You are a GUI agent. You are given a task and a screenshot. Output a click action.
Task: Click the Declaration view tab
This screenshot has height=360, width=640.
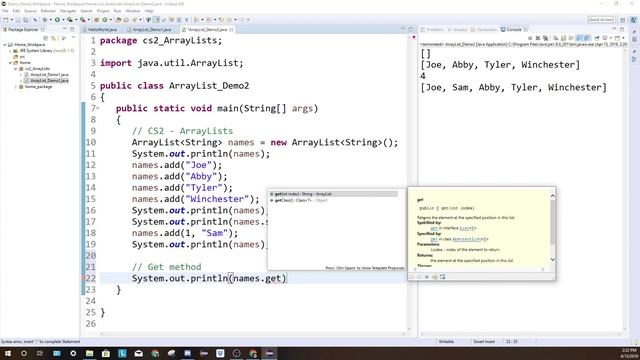[484, 29]
